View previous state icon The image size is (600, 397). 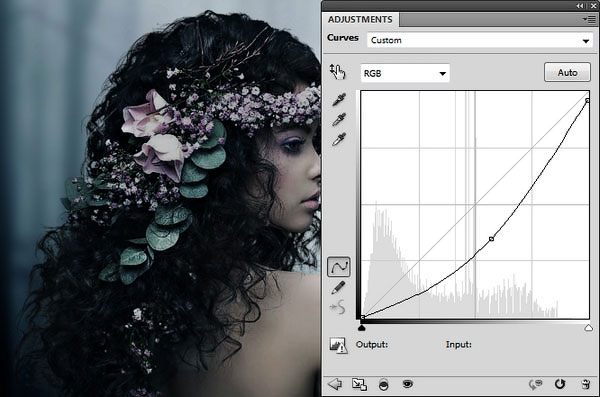tap(536, 384)
